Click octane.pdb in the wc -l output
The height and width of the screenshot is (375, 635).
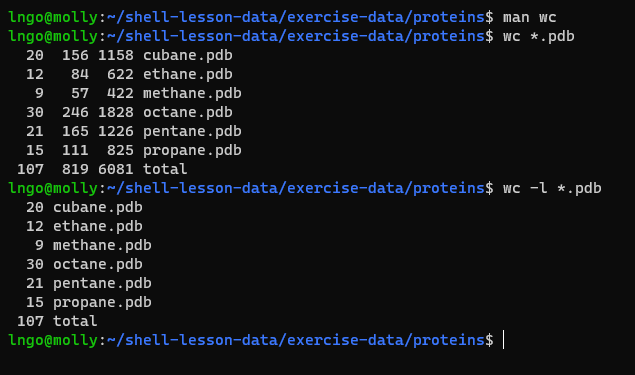pos(98,264)
